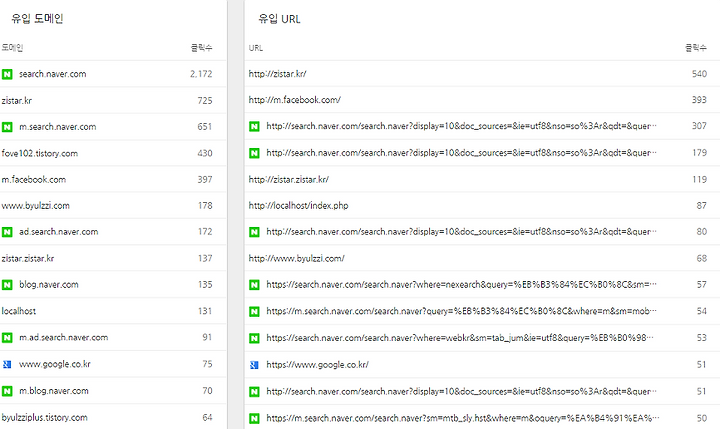This screenshot has width=720, height=429.
Task: Click Naver icon of URL row with 307 clicks
Action: (x=254, y=126)
